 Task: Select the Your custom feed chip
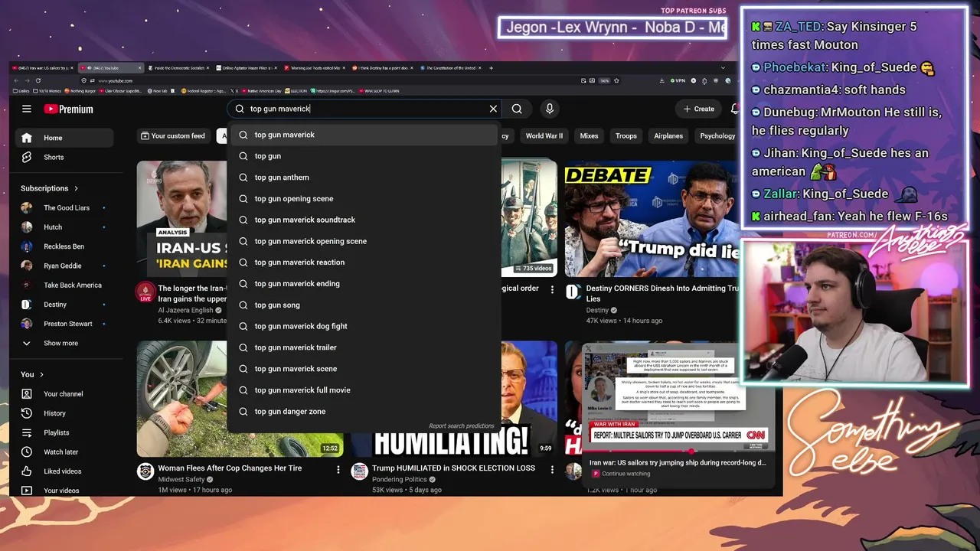click(172, 136)
